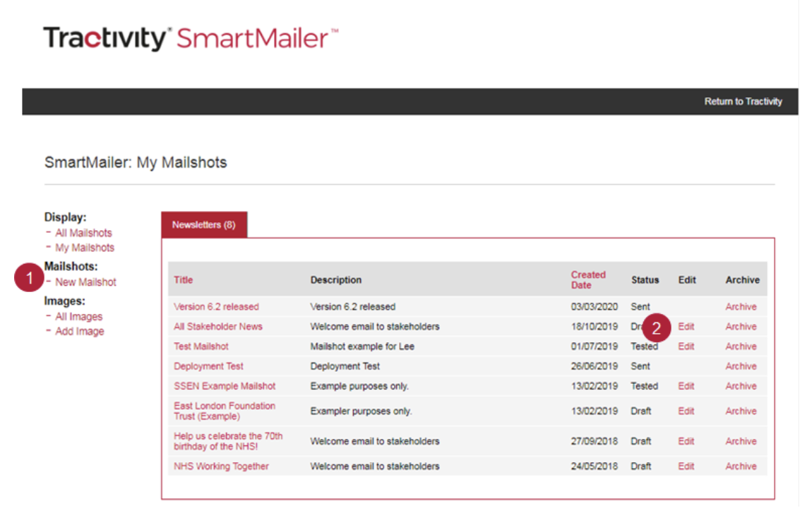Screen dimensions: 812x532
Task: Sort by the Title column header
Action: [184, 280]
